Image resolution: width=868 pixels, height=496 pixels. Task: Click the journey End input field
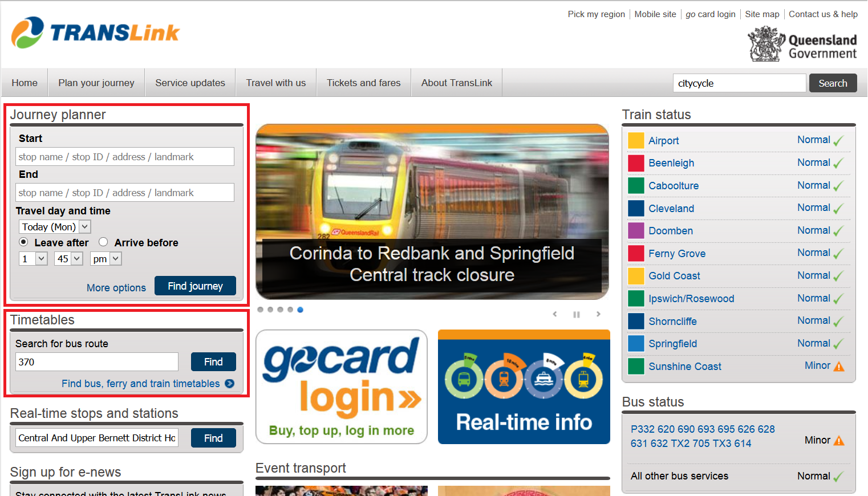(x=125, y=193)
